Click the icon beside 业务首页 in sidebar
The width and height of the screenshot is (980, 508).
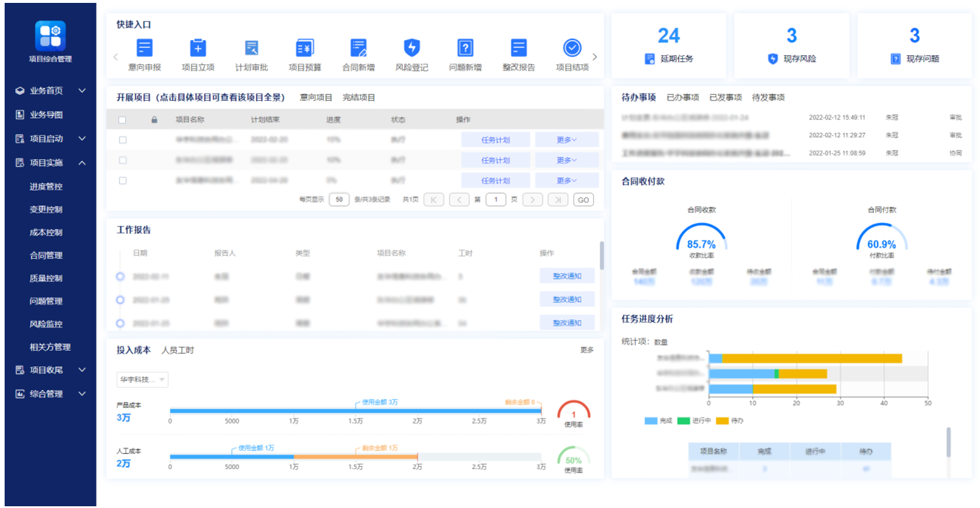[x=20, y=90]
